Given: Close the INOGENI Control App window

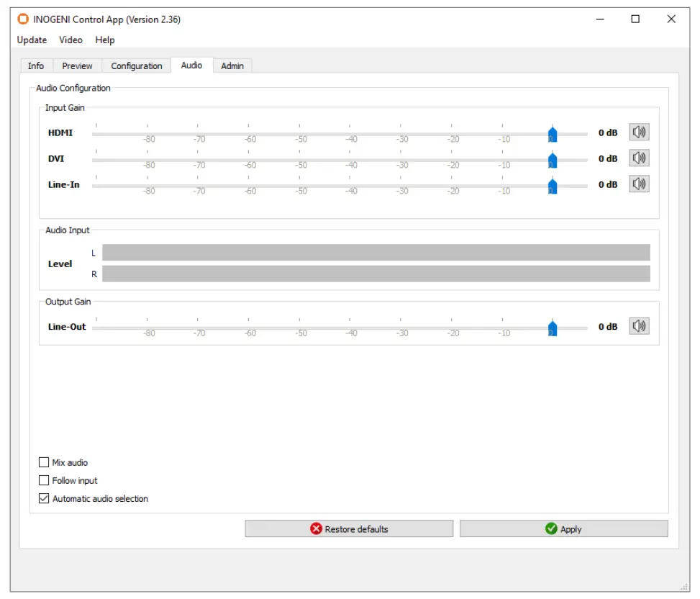Looking at the screenshot, I should point(671,19).
